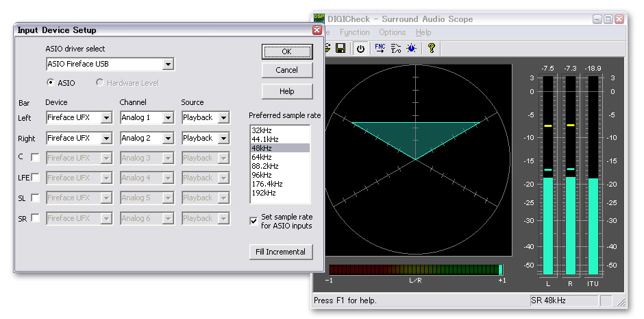Open the Options menu
Screen dimensions: 644x319
coord(392,32)
